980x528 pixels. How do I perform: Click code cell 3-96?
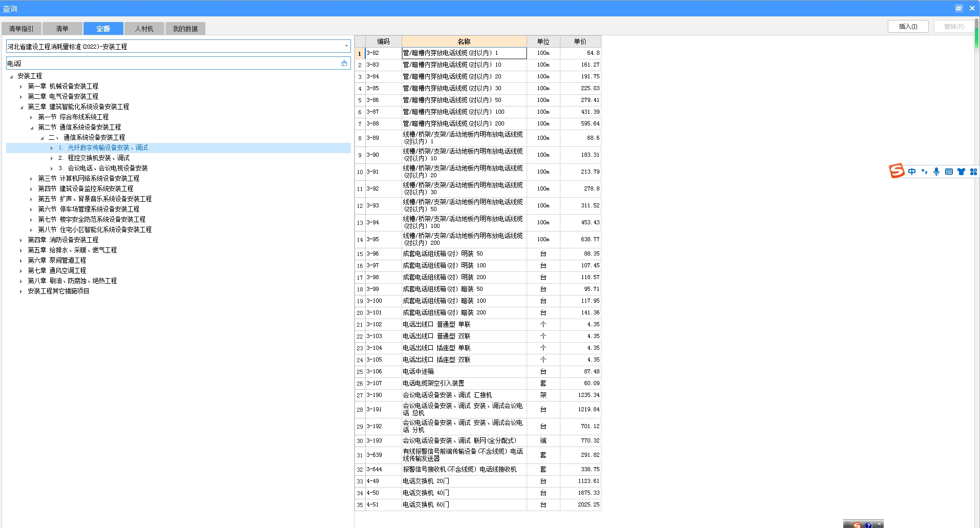383,254
